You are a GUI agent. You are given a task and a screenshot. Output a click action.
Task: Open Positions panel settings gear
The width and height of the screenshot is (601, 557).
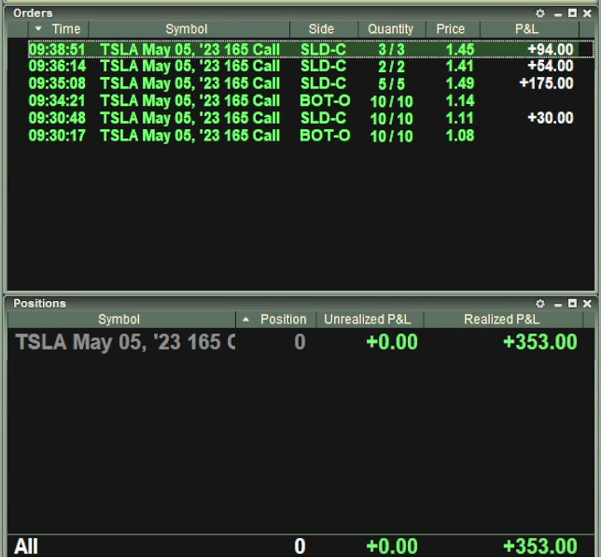[x=540, y=304]
